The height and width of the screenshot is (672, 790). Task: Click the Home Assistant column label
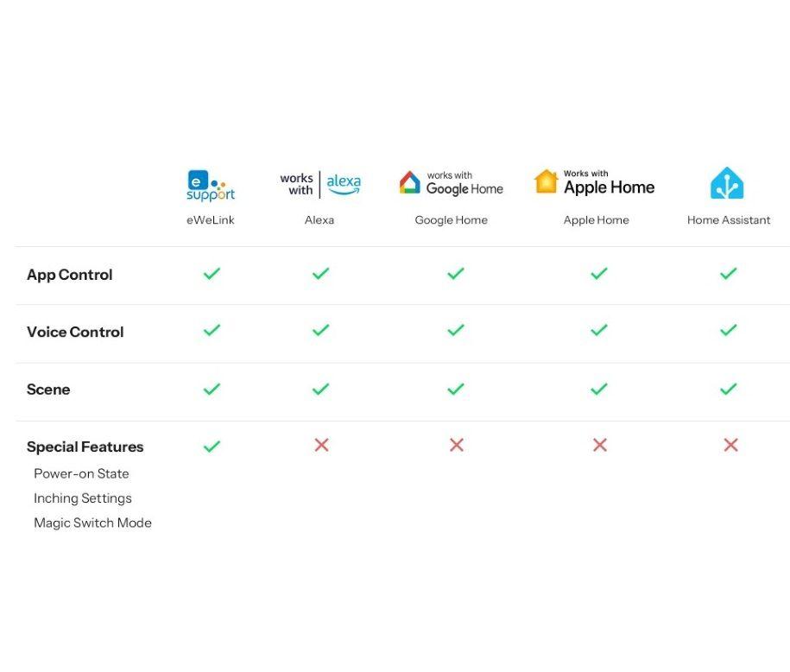click(x=729, y=220)
